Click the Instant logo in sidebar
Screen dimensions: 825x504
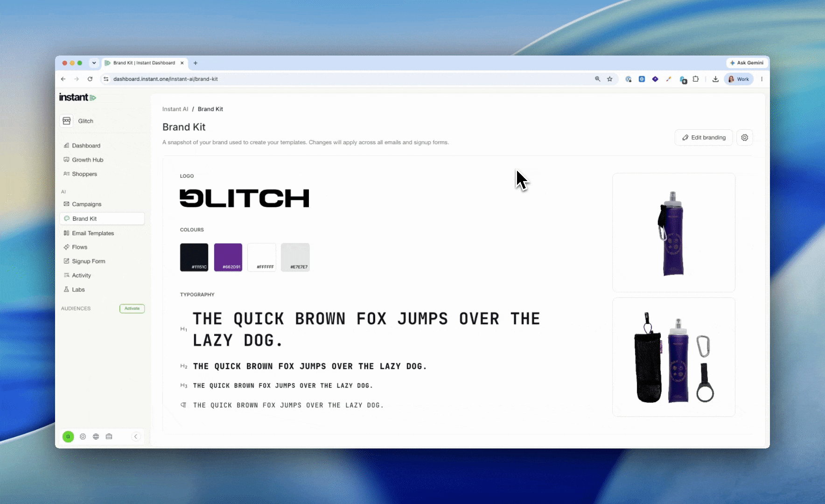click(x=77, y=97)
